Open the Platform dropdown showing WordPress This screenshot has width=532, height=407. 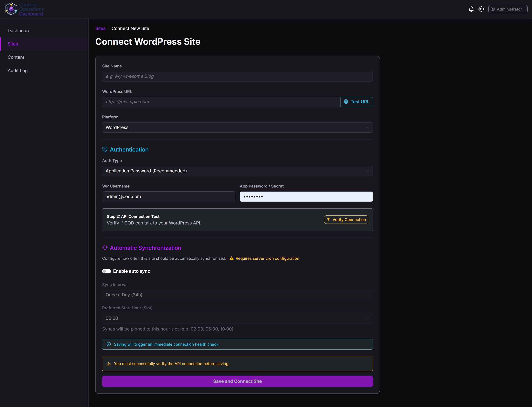pyautogui.click(x=237, y=127)
